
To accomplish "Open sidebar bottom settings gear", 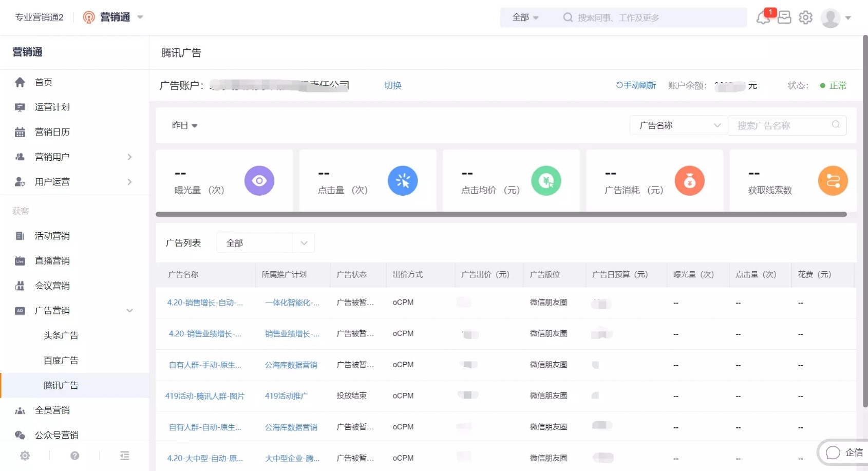I will [x=25, y=456].
